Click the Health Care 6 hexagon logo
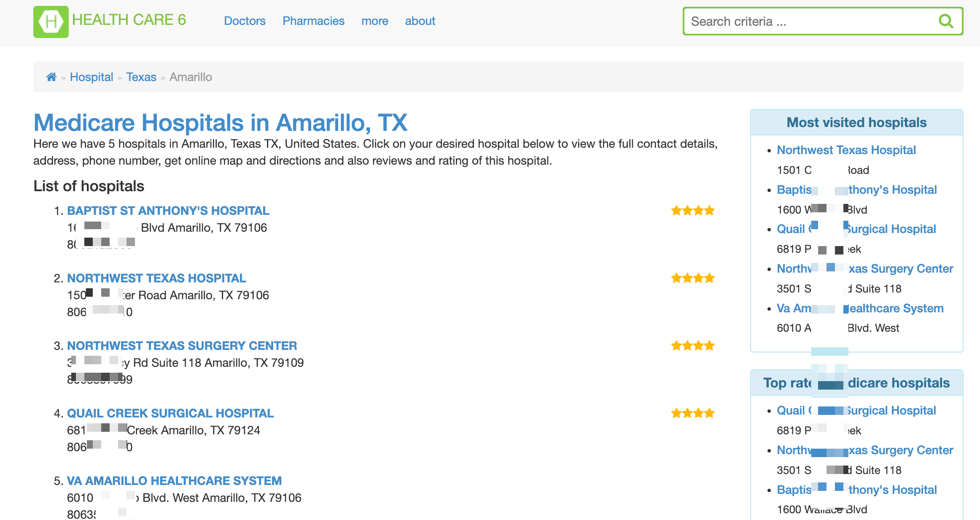Image resolution: width=980 pixels, height=520 pixels. tap(51, 22)
